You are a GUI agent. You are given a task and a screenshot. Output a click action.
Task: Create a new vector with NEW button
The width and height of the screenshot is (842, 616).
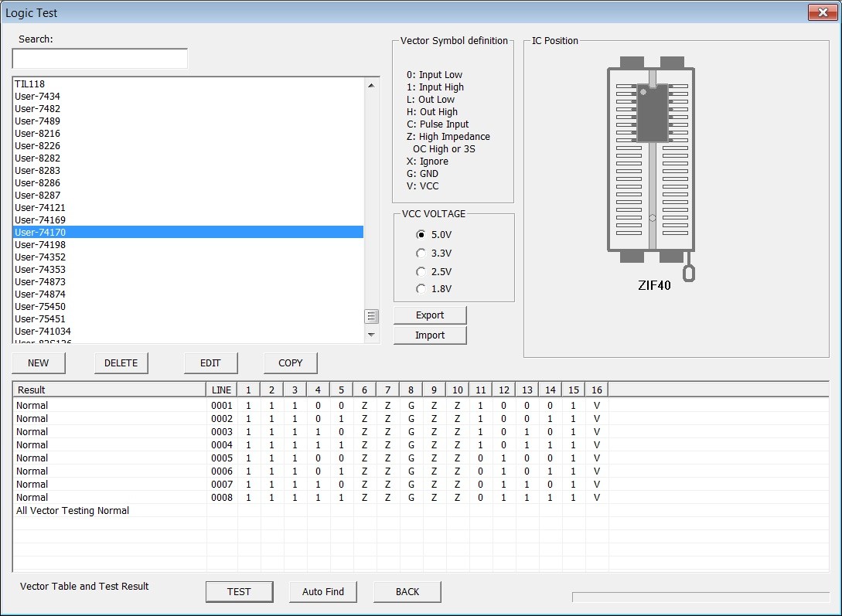[39, 363]
